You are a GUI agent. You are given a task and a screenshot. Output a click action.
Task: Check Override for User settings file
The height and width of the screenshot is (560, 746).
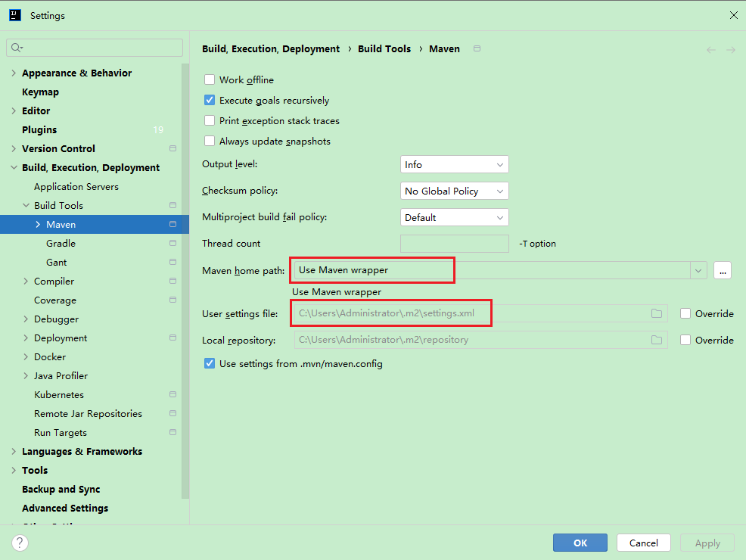click(x=685, y=314)
